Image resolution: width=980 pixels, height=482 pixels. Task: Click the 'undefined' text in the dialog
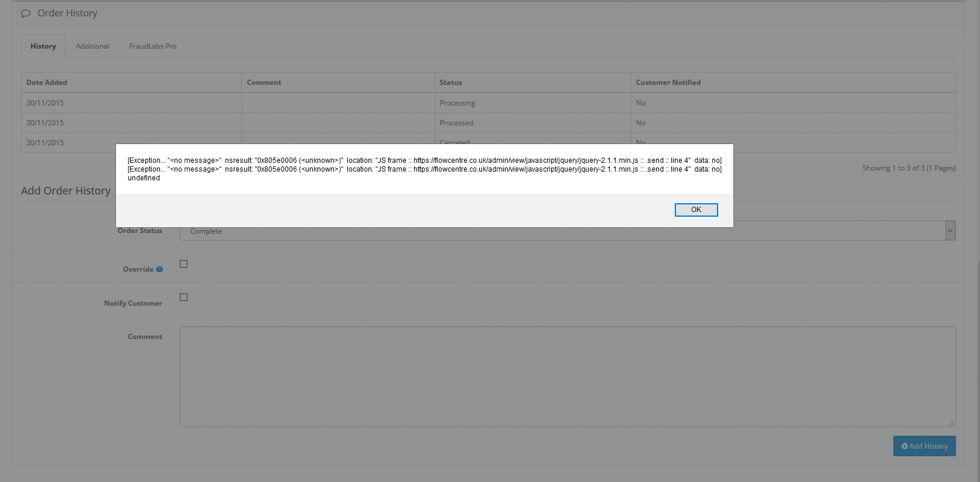[x=144, y=178]
